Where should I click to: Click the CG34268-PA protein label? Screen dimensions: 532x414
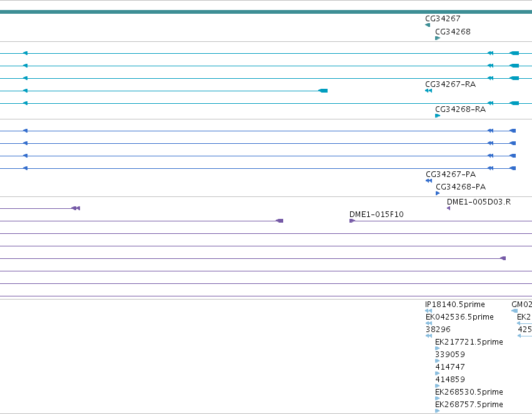[461, 186]
